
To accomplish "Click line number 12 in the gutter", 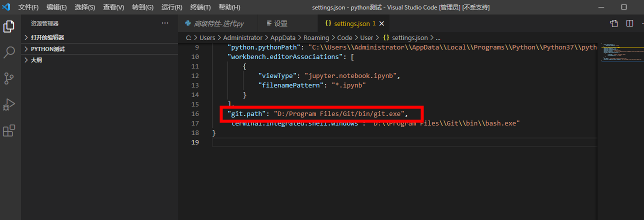I will point(195,75).
